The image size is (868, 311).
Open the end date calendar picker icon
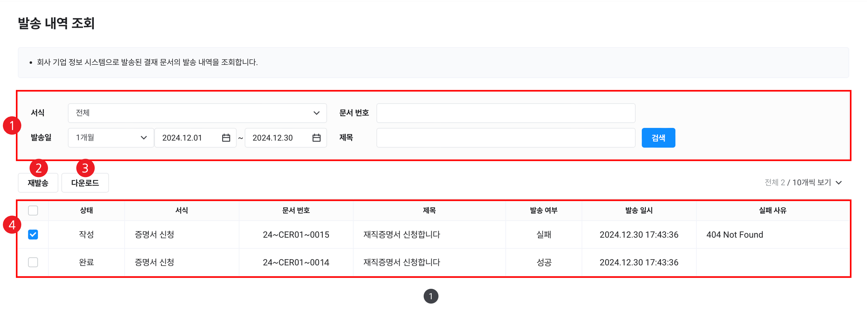(317, 138)
